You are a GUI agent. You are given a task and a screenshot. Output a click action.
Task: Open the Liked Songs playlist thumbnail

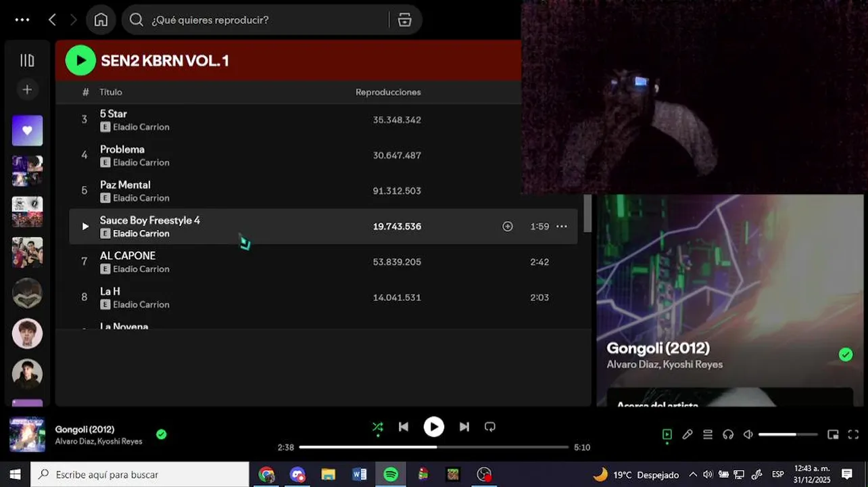27,131
